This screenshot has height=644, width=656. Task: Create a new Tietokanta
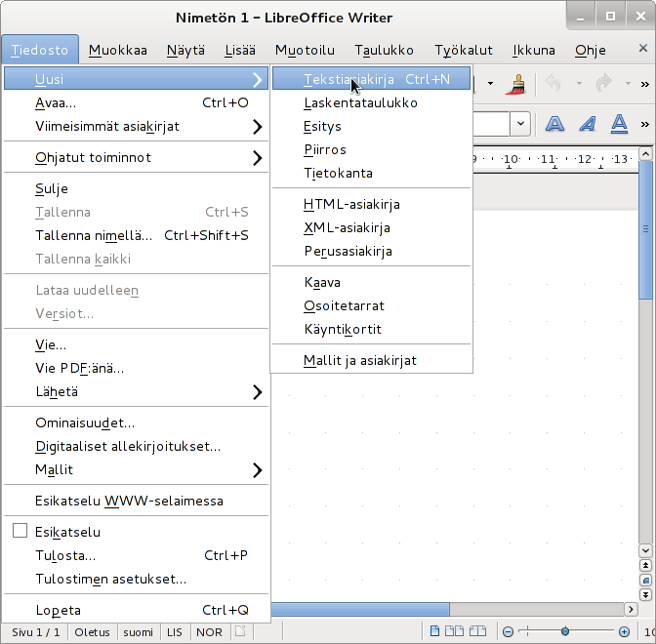pos(372,173)
